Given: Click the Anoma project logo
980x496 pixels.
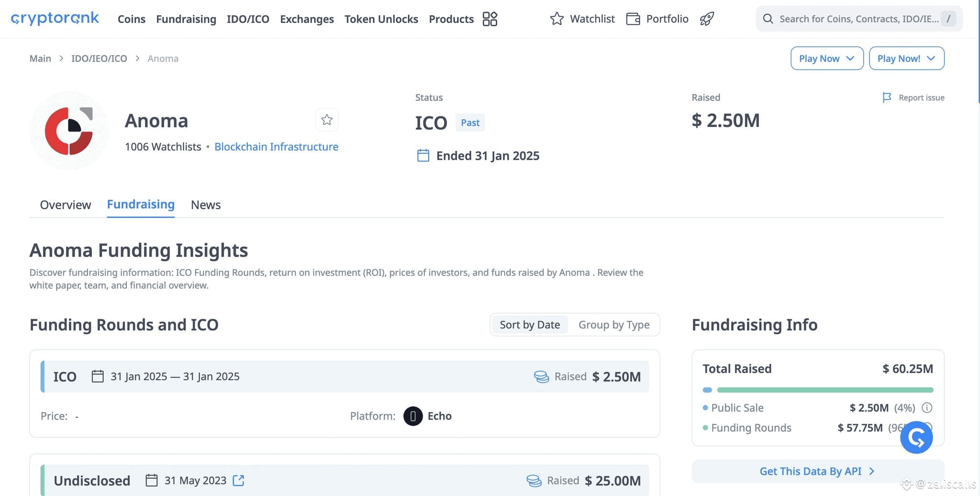Looking at the screenshot, I should coord(69,131).
